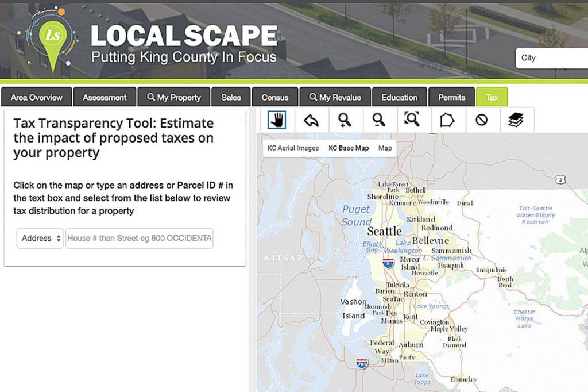Select the zoom in magnifier tool
Screen dimensions: 588x392
(x=344, y=120)
